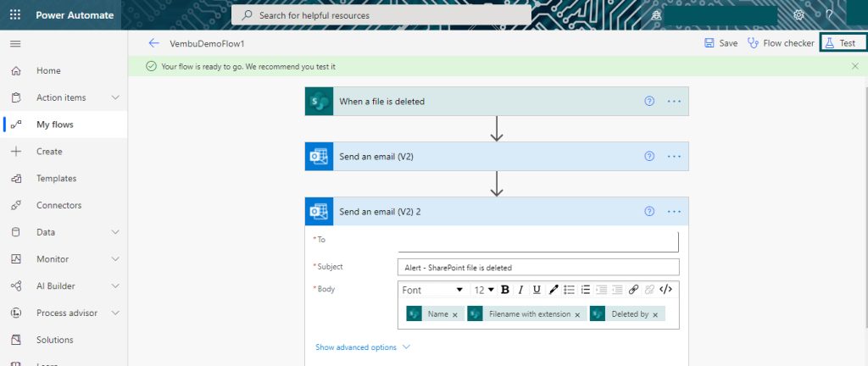Remove the 'Filename with extension' token
This screenshot has height=366, width=868.
pyautogui.click(x=577, y=314)
